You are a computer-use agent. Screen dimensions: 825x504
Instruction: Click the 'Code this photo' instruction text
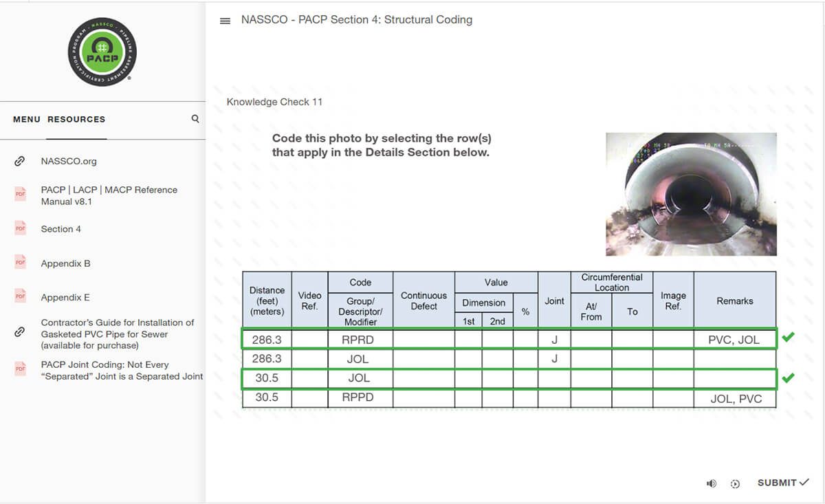click(x=382, y=145)
